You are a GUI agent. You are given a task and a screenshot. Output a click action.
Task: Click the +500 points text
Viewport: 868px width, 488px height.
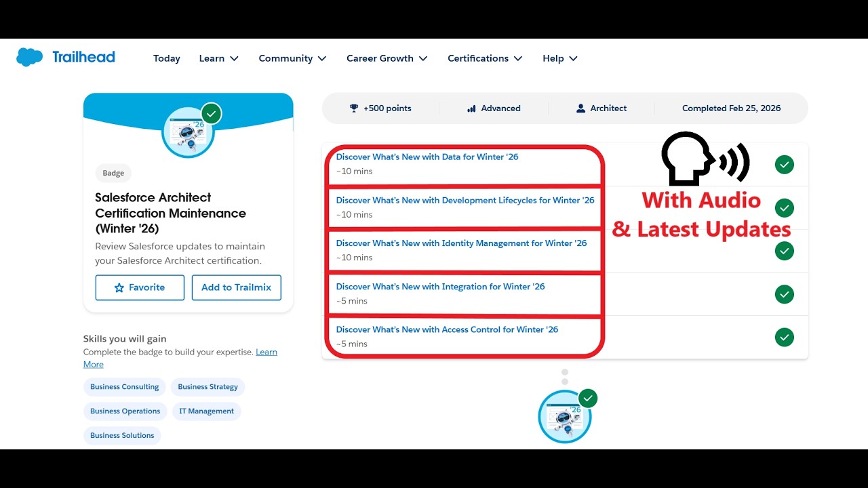pos(387,108)
